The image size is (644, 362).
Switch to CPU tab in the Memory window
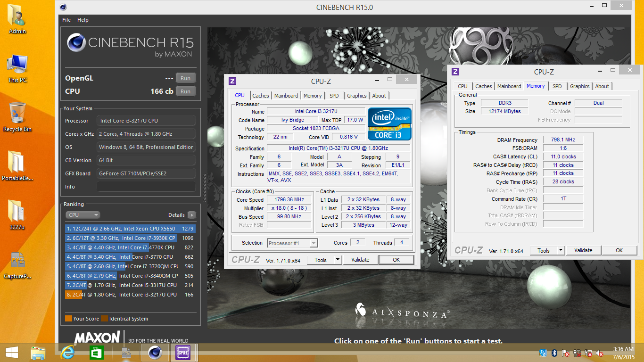[x=463, y=86]
